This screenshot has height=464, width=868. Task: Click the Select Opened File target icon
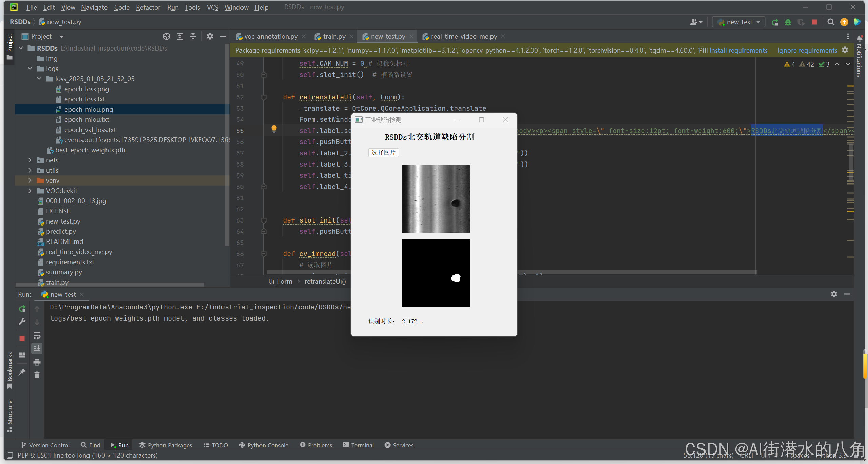[x=166, y=36]
